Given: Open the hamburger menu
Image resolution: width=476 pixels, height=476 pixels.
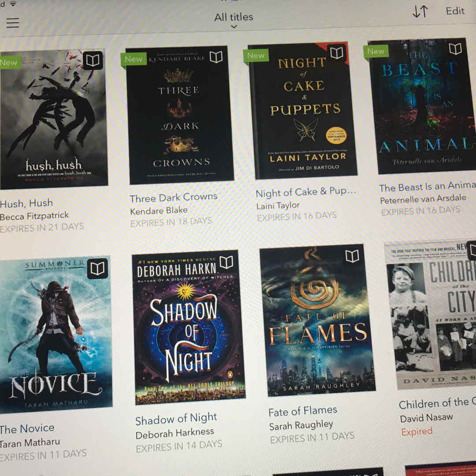Looking at the screenshot, I should 13,23.
